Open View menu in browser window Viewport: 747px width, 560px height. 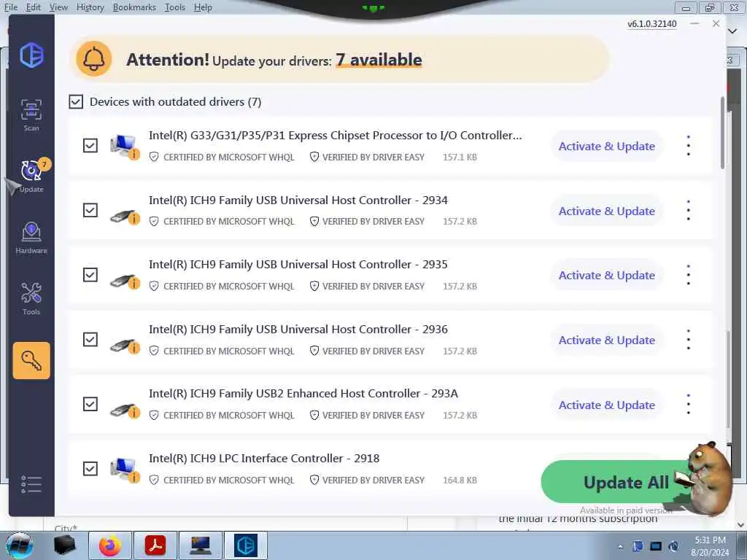pyautogui.click(x=58, y=7)
